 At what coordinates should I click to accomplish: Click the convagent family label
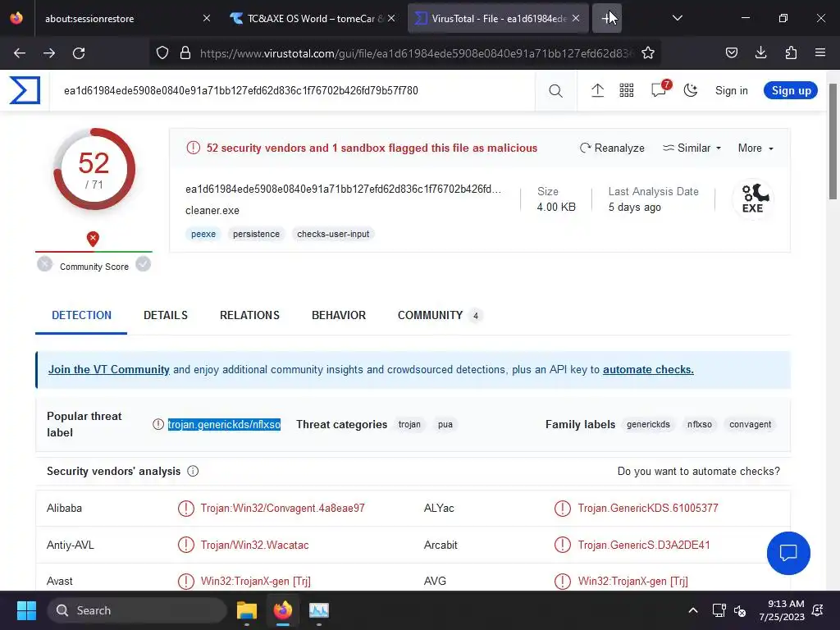tap(750, 424)
